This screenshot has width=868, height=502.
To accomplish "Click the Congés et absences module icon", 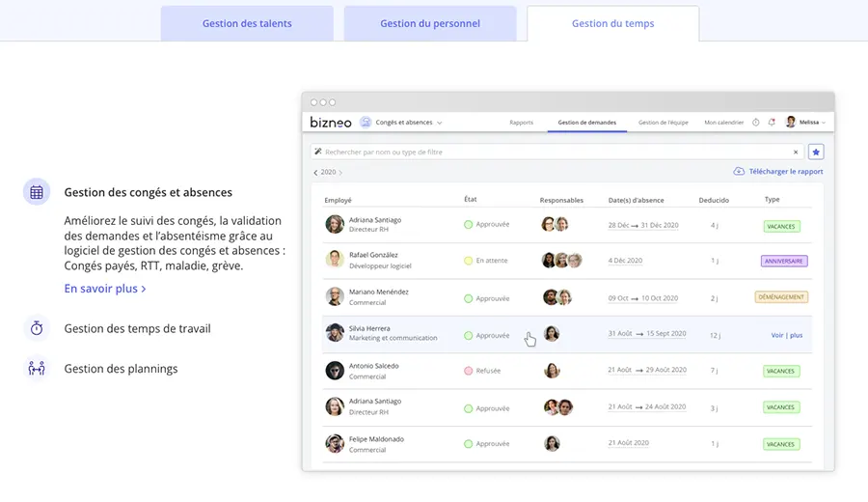I will click(x=366, y=123).
